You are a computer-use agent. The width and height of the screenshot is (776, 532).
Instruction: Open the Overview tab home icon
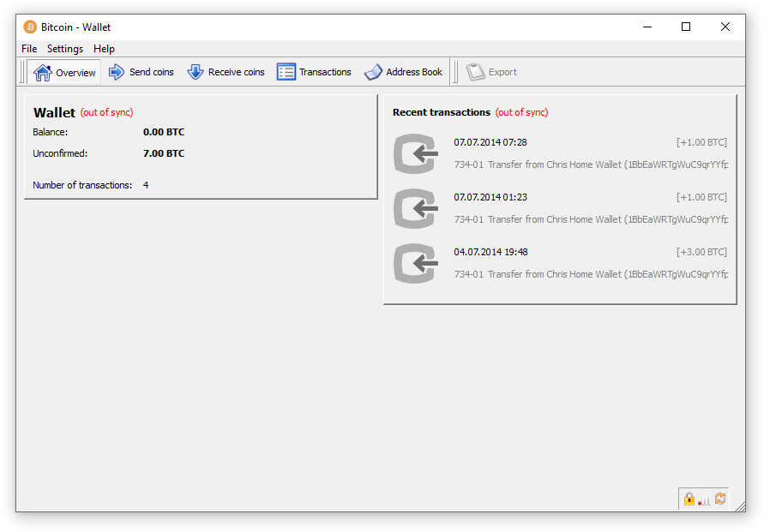tap(43, 73)
